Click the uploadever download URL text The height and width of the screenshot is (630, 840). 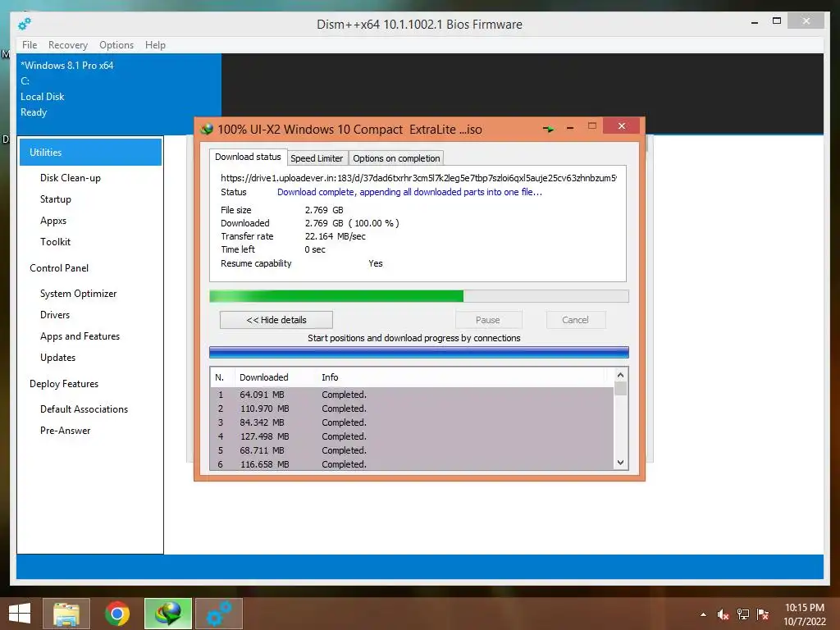pos(418,178)
